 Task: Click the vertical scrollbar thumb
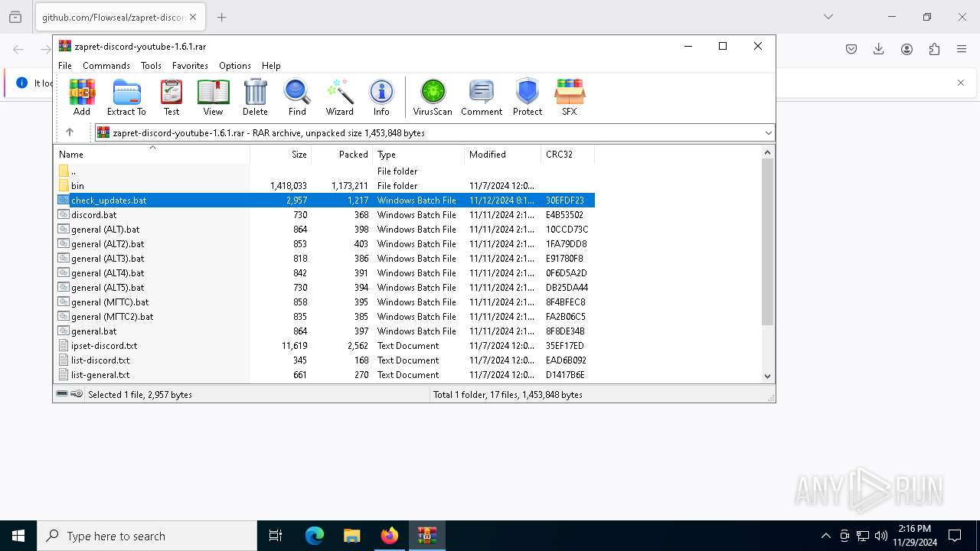(x=768, y=242)
